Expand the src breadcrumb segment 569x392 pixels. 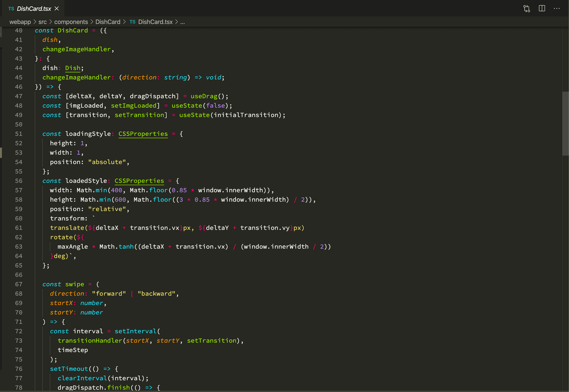[x=42, y=22]
